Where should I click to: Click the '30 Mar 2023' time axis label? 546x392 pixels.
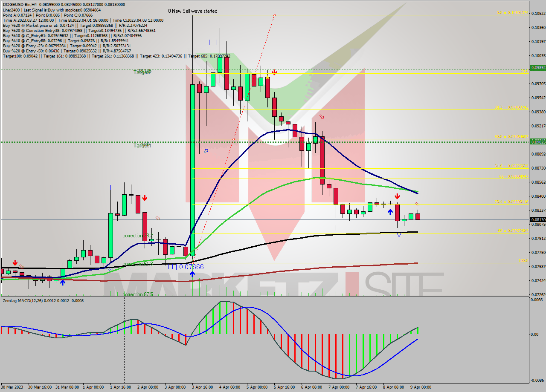pyautogui.click(x=12, y=387)
